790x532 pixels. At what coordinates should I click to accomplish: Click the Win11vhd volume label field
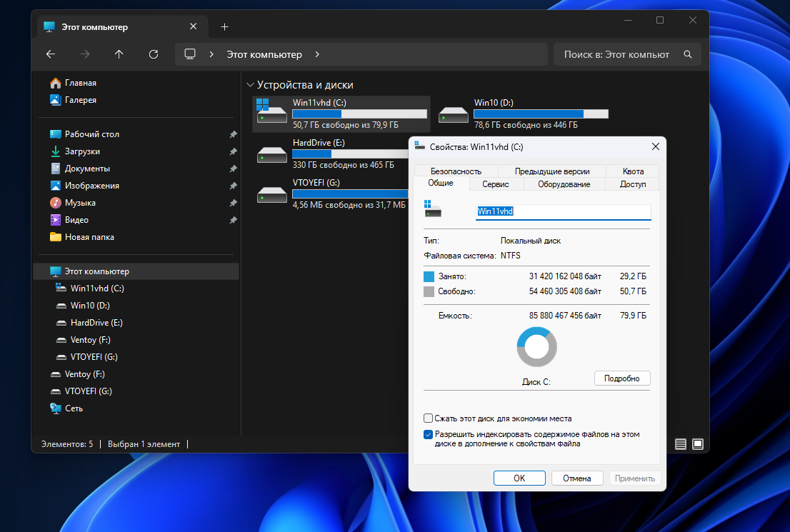(x=564, y=211)
